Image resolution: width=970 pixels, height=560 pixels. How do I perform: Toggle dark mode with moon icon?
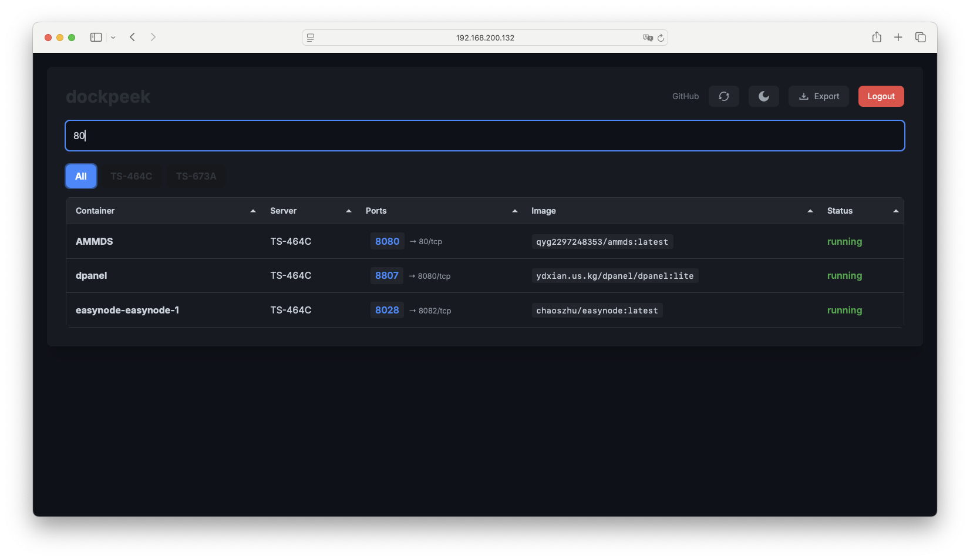pos(763,96)
